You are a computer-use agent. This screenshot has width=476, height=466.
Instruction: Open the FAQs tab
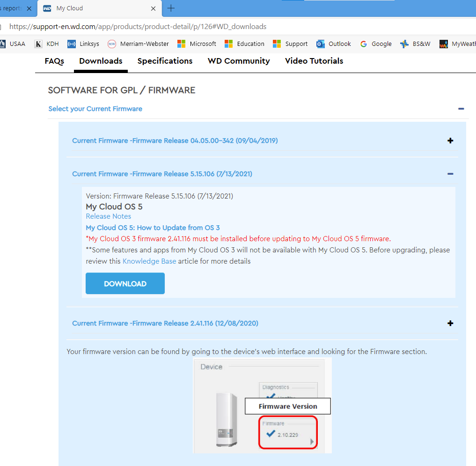click(54, 61)
